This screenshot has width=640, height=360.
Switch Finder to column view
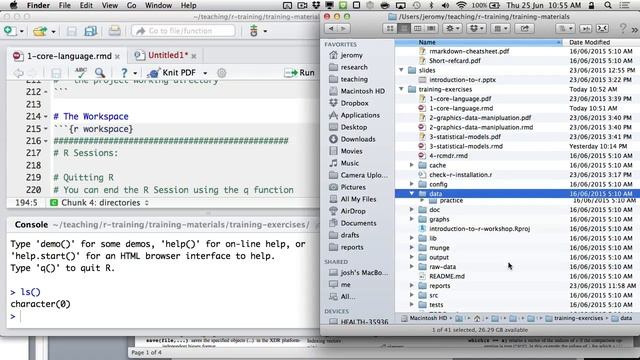[x=417, y=28]
